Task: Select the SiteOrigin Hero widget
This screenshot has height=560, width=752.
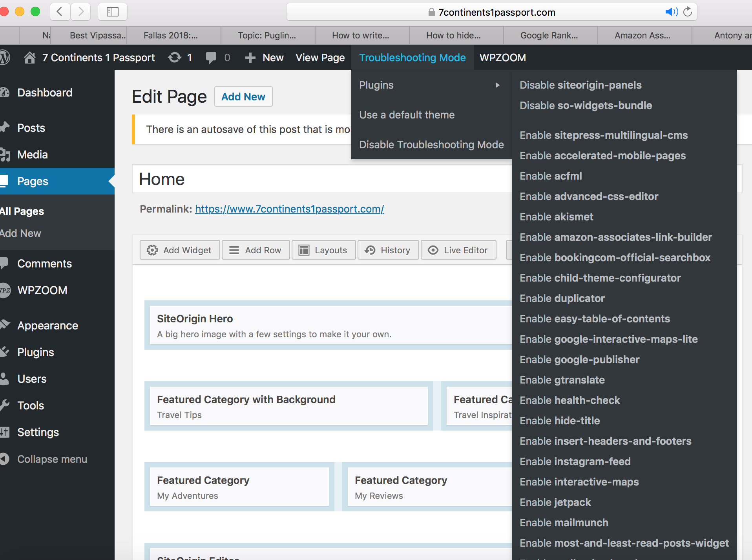Action: click(x=330, y=325)
